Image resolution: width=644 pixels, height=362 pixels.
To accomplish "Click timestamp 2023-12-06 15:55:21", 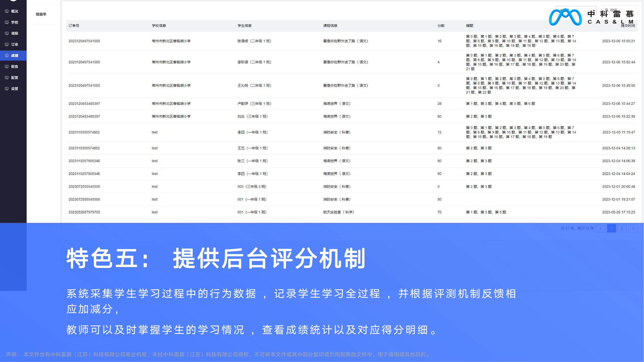I will 618,41.
